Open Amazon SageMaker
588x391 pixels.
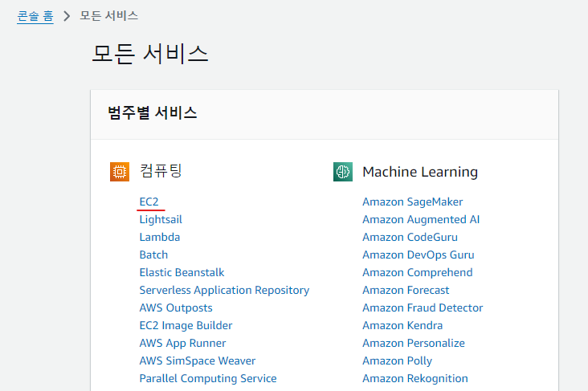(x=413, y=202)
